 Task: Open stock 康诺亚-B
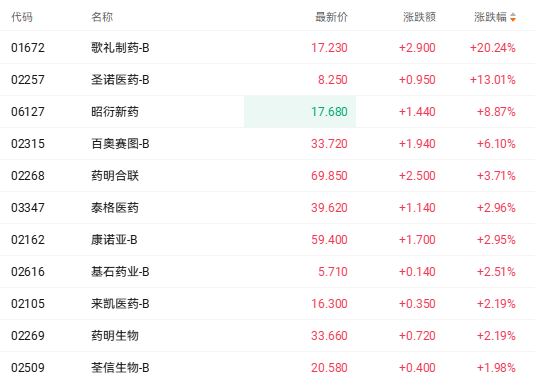[x=114, y=240]
